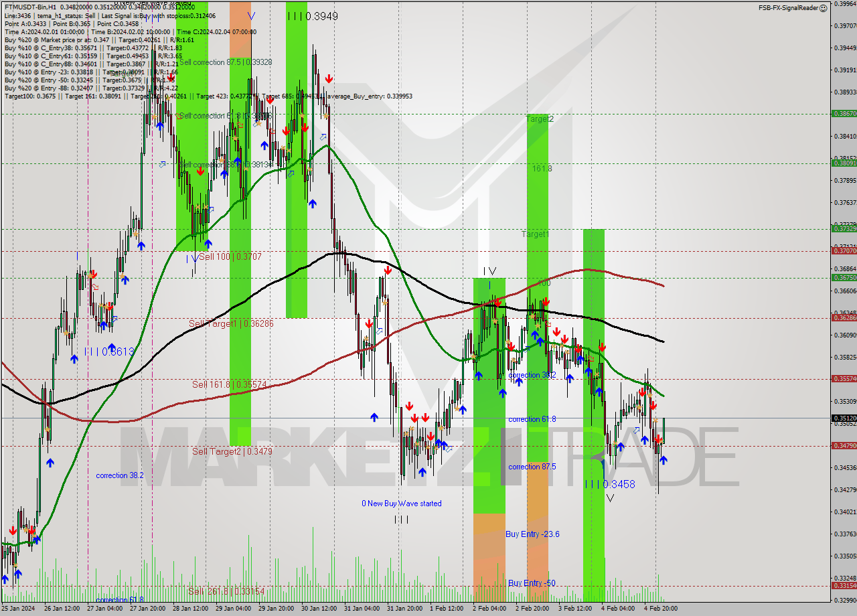Screen dimensions: 857x616
Task: Click the 1 Feb 12:00 time axis label
Action: click(x=447, y=609)
